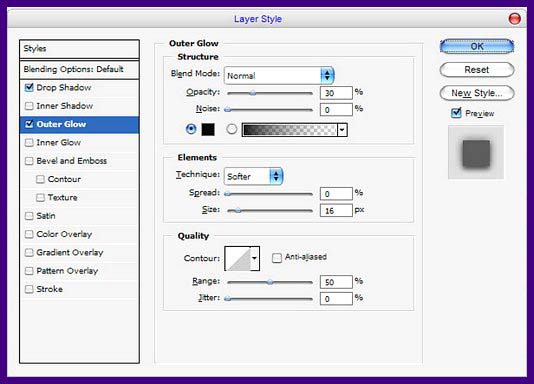534x384 pixels.
Task: Click the Noise value field
Action: tap(336, 110)
